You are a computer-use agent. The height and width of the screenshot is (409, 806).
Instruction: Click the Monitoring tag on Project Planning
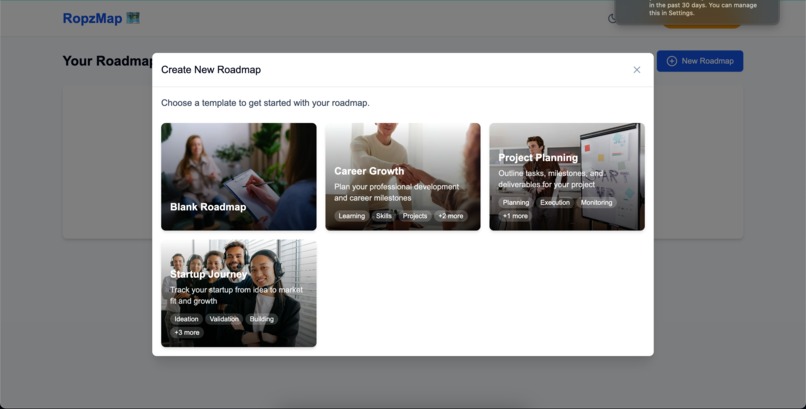point(596,202)
